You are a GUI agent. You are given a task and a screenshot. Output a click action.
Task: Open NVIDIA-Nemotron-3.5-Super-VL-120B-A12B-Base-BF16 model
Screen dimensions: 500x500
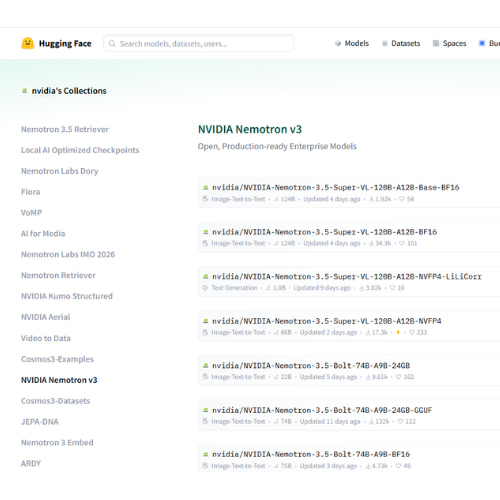(x=336, y=188)
